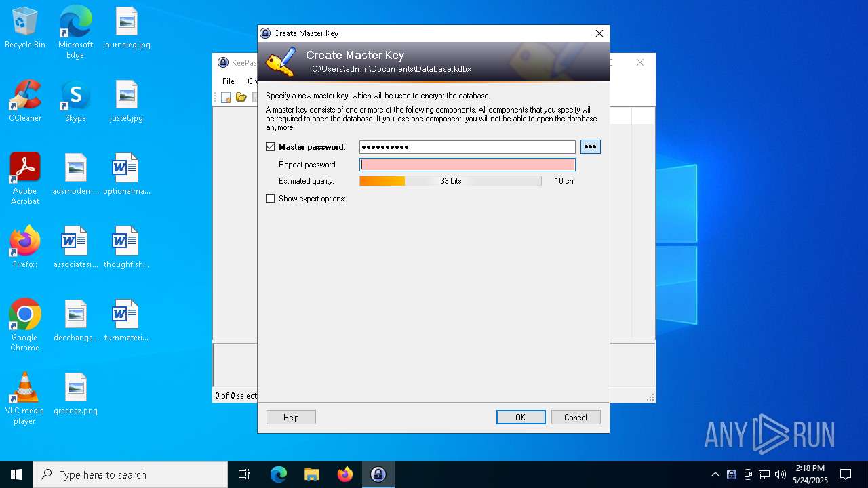Enable Show expert options checkbox
868x488 pixels.
pos(271,199)
